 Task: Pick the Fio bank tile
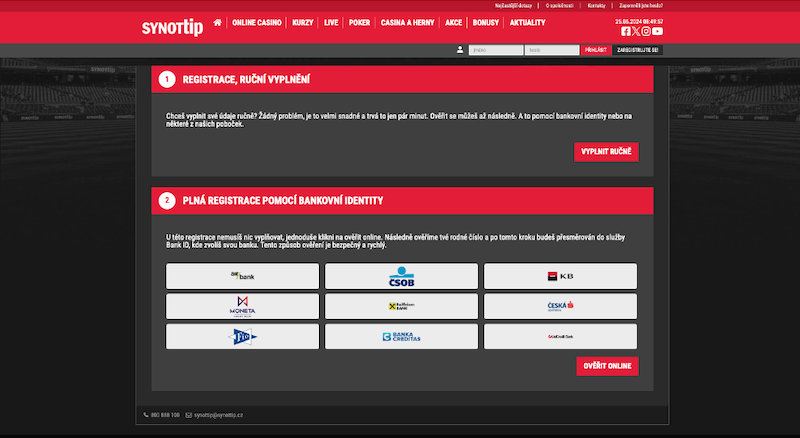(242, 336)
